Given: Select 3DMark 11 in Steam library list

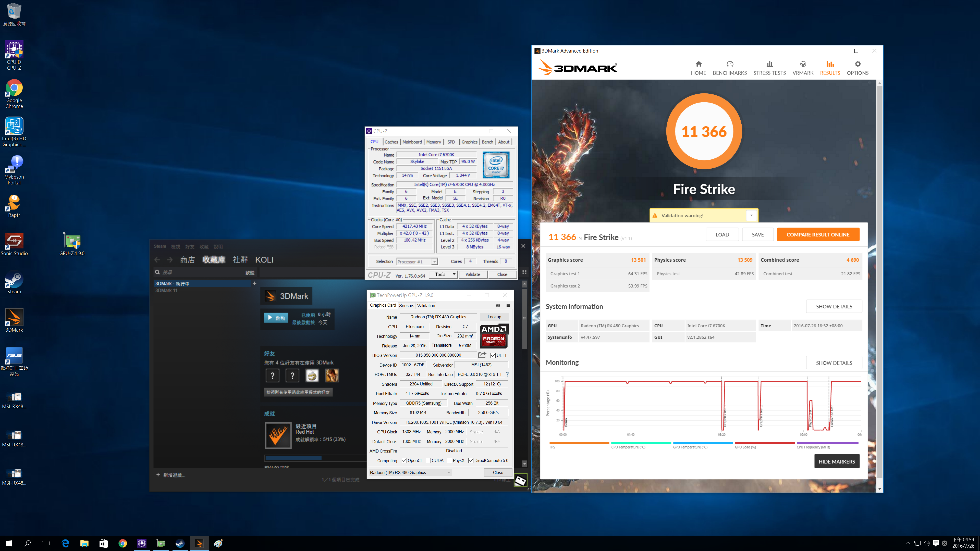Looking at the screenshot, I should (167, 290).
